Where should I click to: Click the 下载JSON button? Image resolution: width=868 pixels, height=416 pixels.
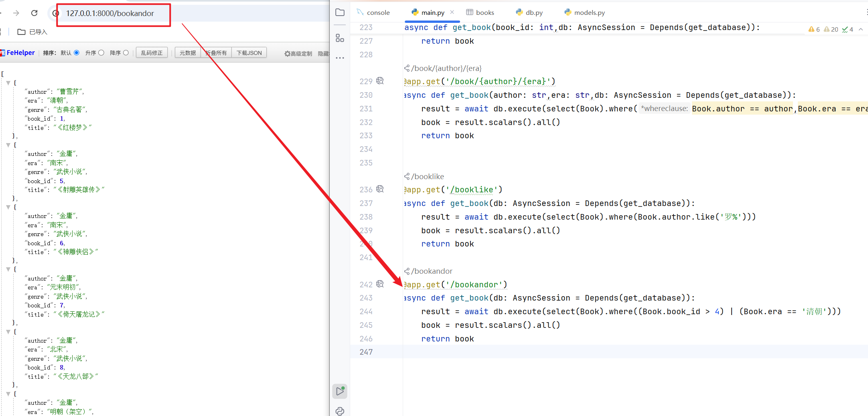click(x=249, y=53)
